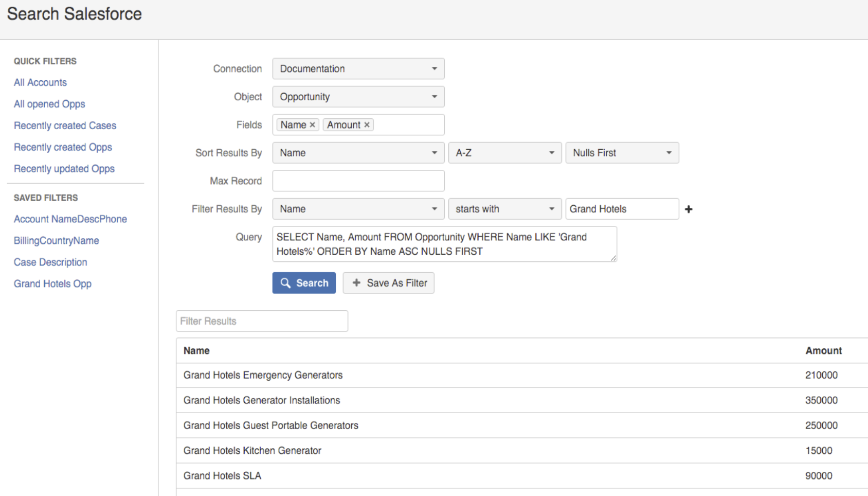Focus the Filter Results search box
This screenshot has width=868, height=496.
[x=262, y=321]
